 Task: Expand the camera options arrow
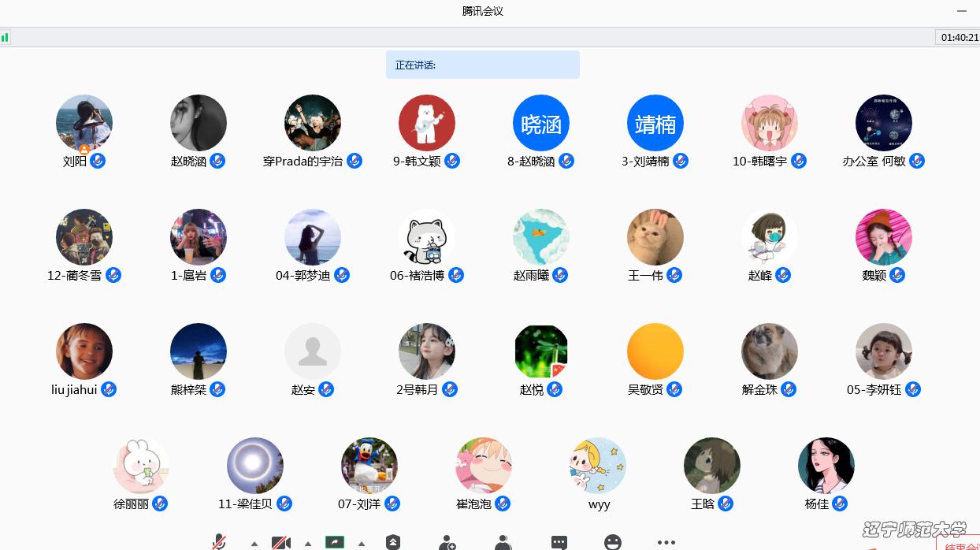coord(307,543)
